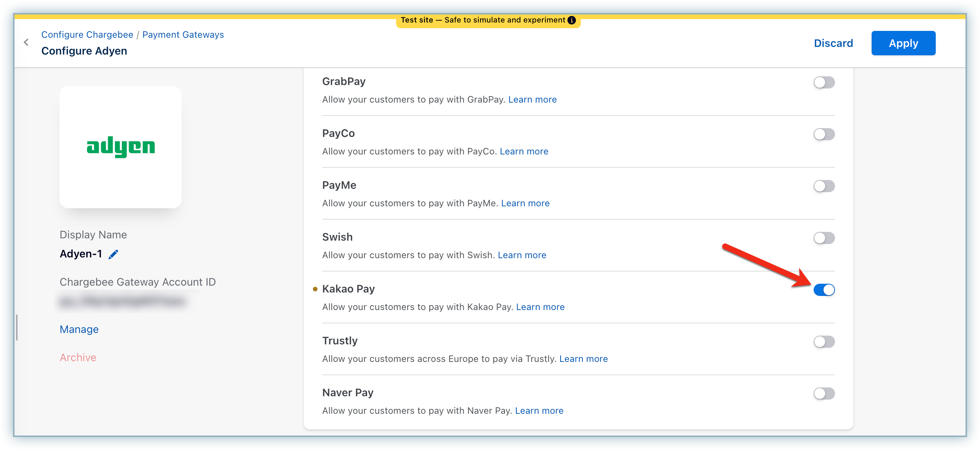Disable the Kakao Pay toggle
980x450 pixels.
(824, 290)
